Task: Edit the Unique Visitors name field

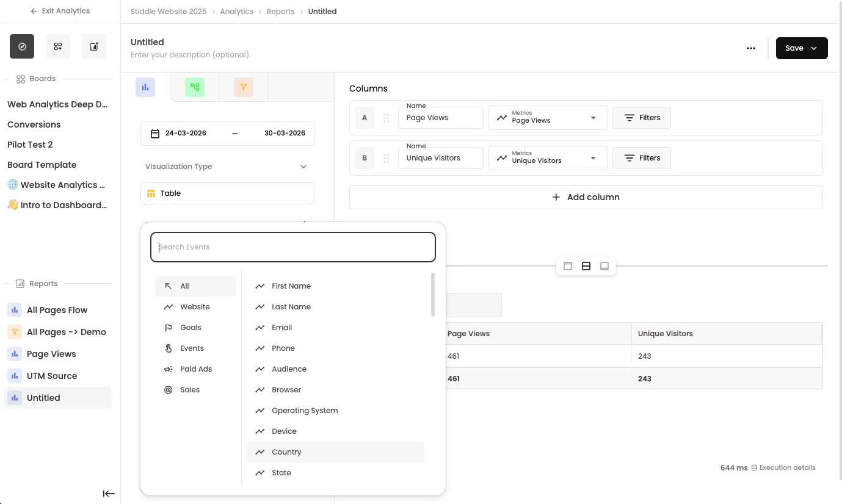Action: [441, 158]
